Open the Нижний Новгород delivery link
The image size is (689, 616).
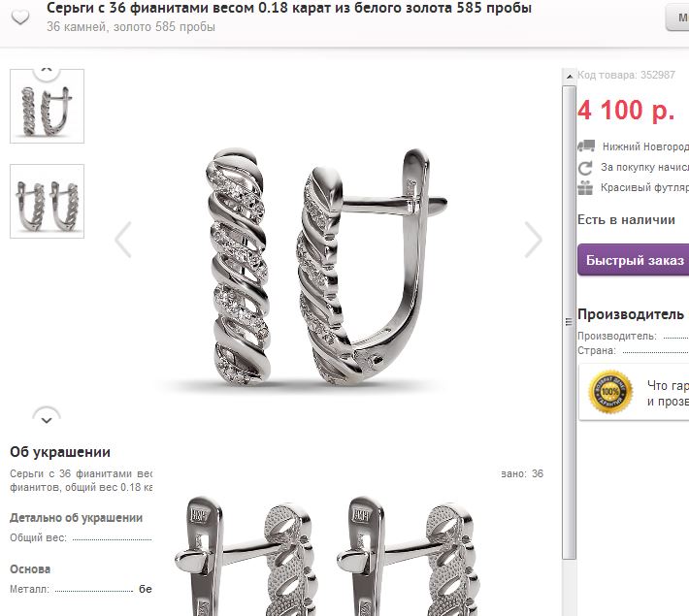pyautogui.click(x=645, y=146)
